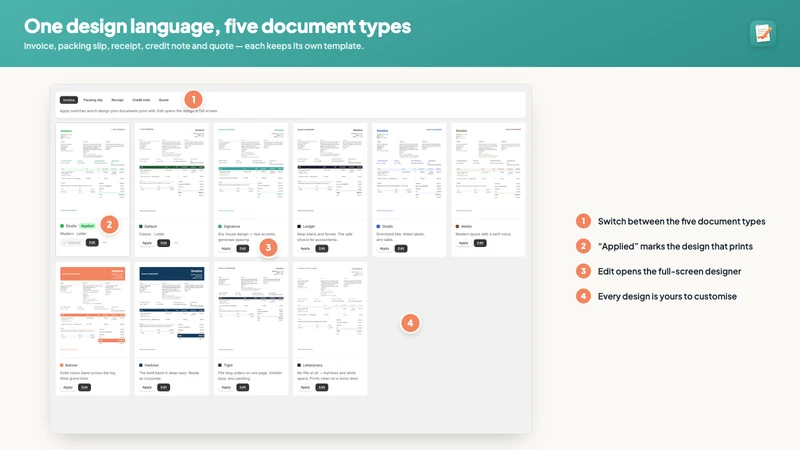The width and height of the screenshot is (800, 450).
Task: Edit the Signature design
Action: [242, 248]
